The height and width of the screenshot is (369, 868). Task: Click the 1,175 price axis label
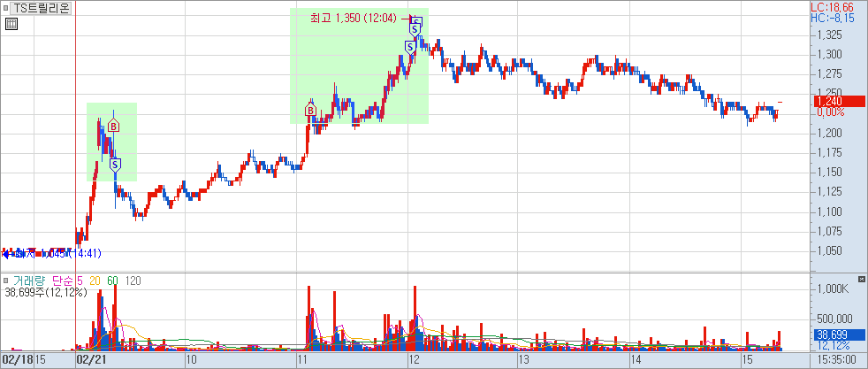(829, 152)
